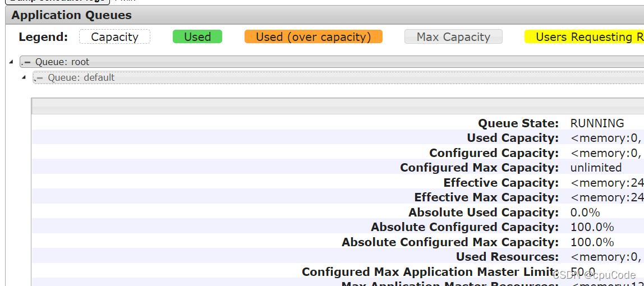The height and width of the screenshot is (286, 644).
Task: Click the Queue State: label
Action: pos(518,123)
